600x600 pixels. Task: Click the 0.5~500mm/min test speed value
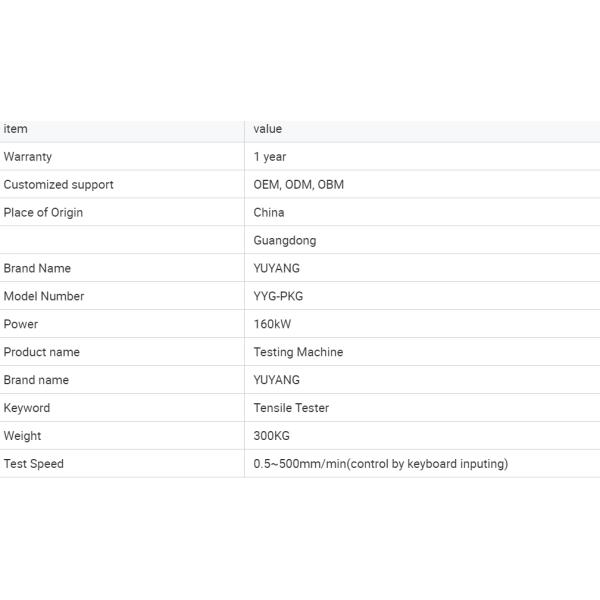380,464
